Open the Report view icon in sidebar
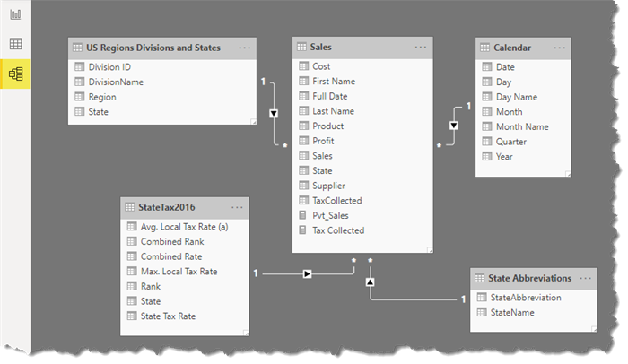This screenshot has width=628, height=364. 15,15
